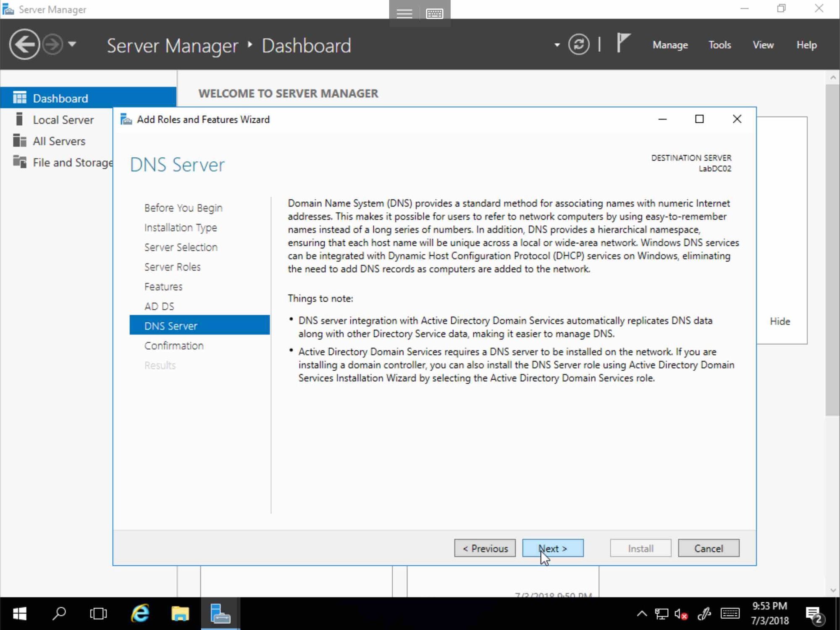Open File Explorer from the taskbar

180,614
